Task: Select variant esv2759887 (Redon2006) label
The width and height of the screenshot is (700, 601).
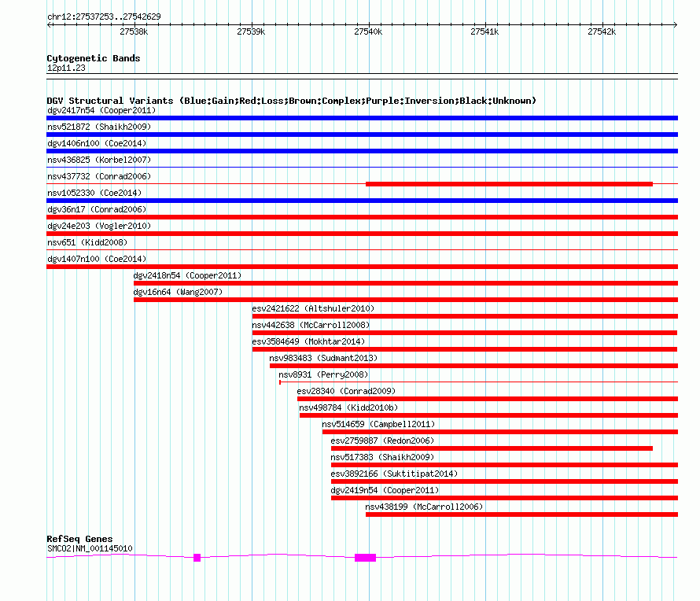Action: [382, 441]
